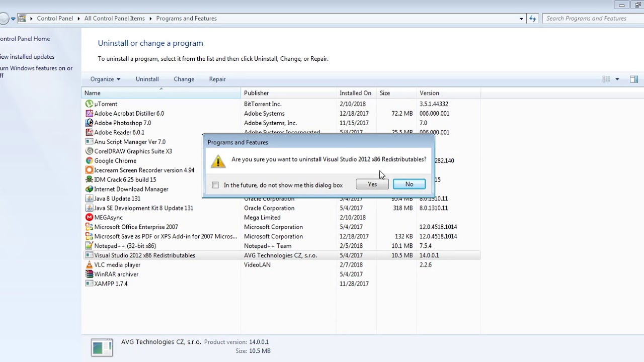This screenshot has height=362, width=644.
Task: Check 'do not show me this dialog box'
Action: point(215,185)
